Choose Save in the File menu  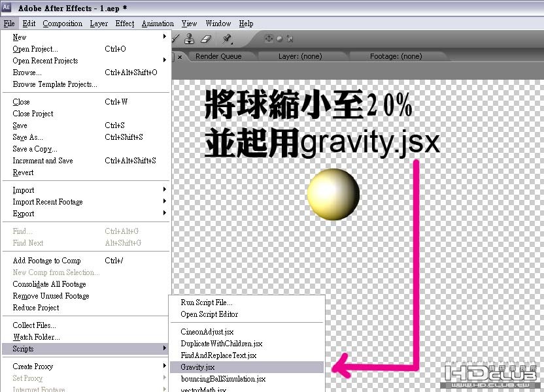pyautogui.click(x=86, y=125)
